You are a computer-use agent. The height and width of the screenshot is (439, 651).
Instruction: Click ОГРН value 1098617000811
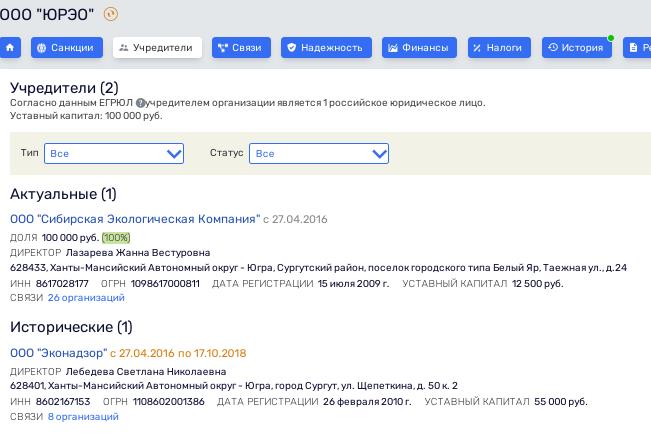pyautogui.click(x=165, y=284)
